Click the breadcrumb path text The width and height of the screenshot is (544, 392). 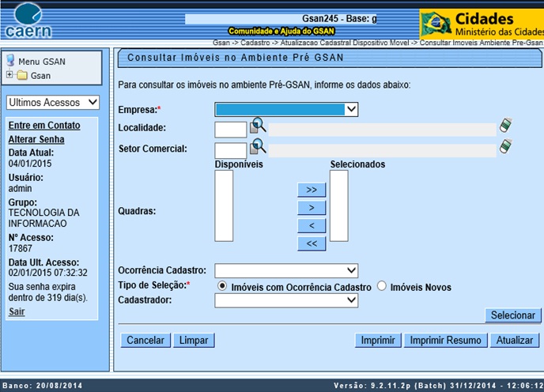pyautogui.click(x=377, y=43)
